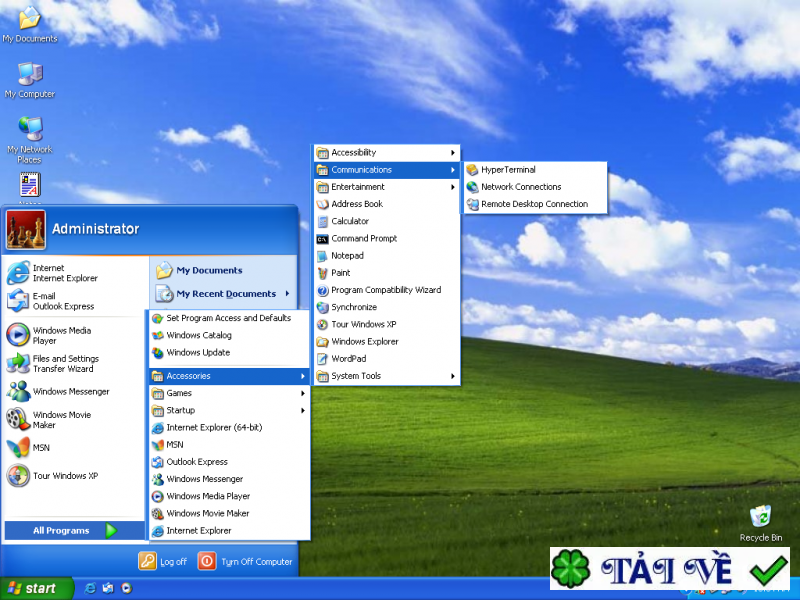This screenshot has height=600, width=800.
Task: Start Remote Desktop Connection
Action: pos(535,204)
